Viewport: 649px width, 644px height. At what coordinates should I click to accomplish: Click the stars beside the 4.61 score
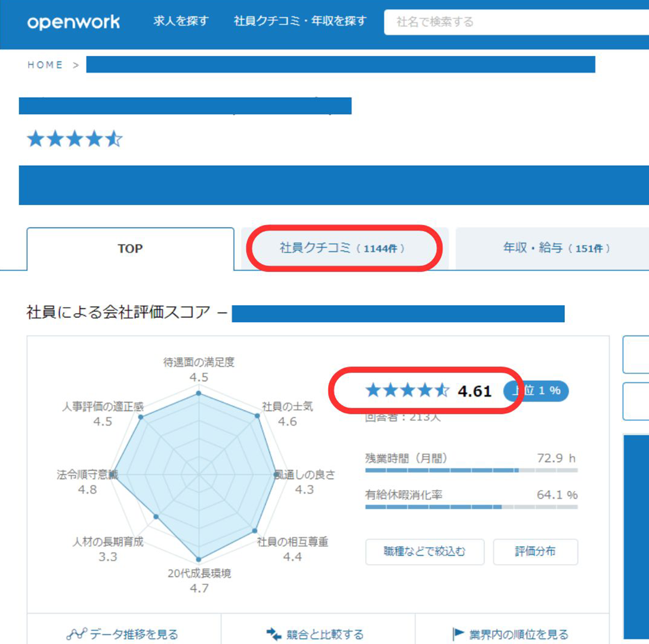(407, 391)
